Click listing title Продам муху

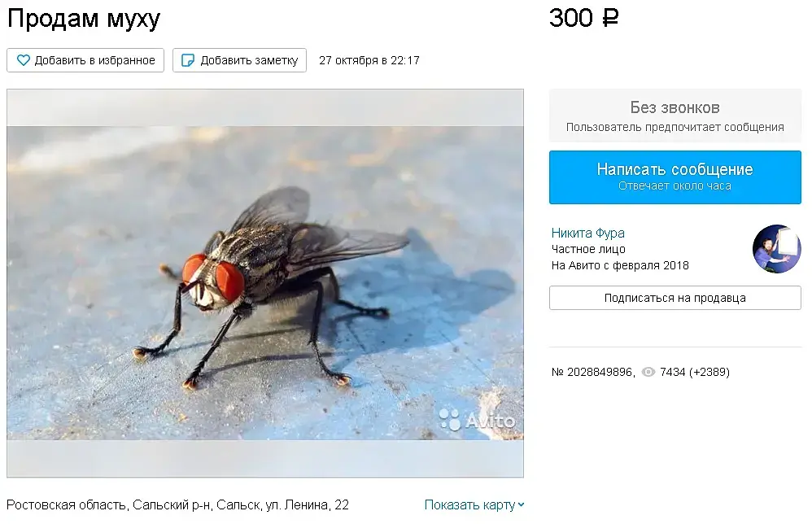pos(84,19)
